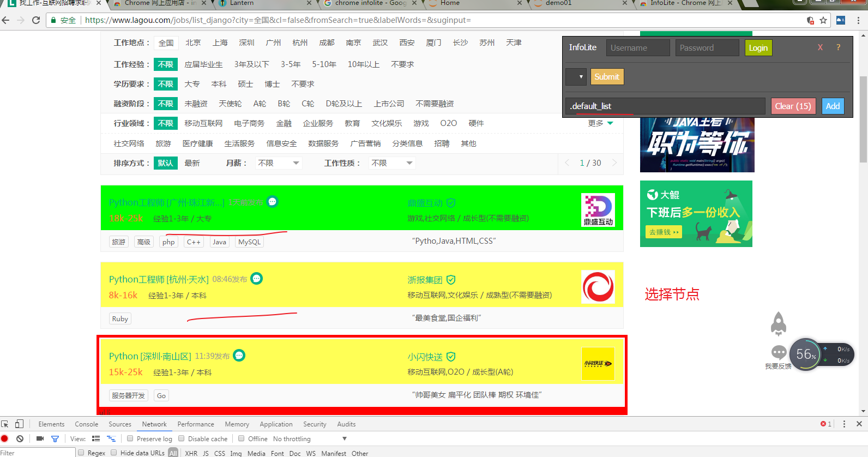
Task: Open InfoLite help question mark
Action: [838, 47]
